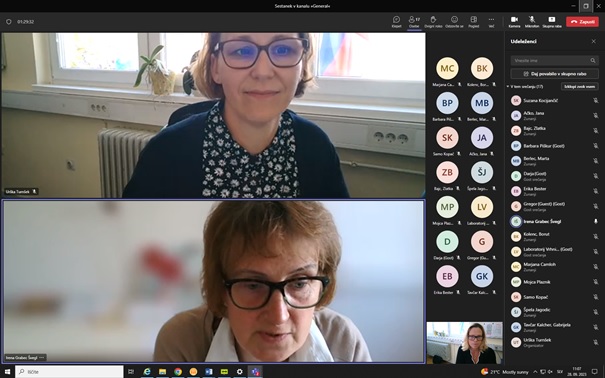Click the MC avatar tile in the gallery
The height and width of the screenshot is (378, 605).
[x=447, y=69]
